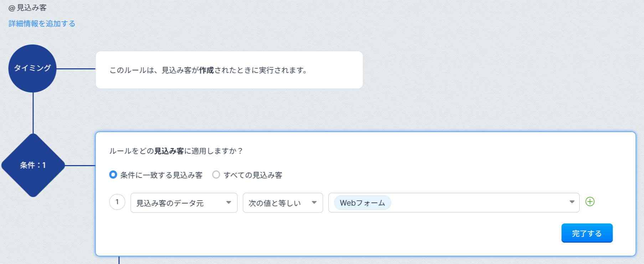Screen dimensions: 644x264
Task: Open the 見込み客のデータ元 field dropdown
Action: click(178, 203)
